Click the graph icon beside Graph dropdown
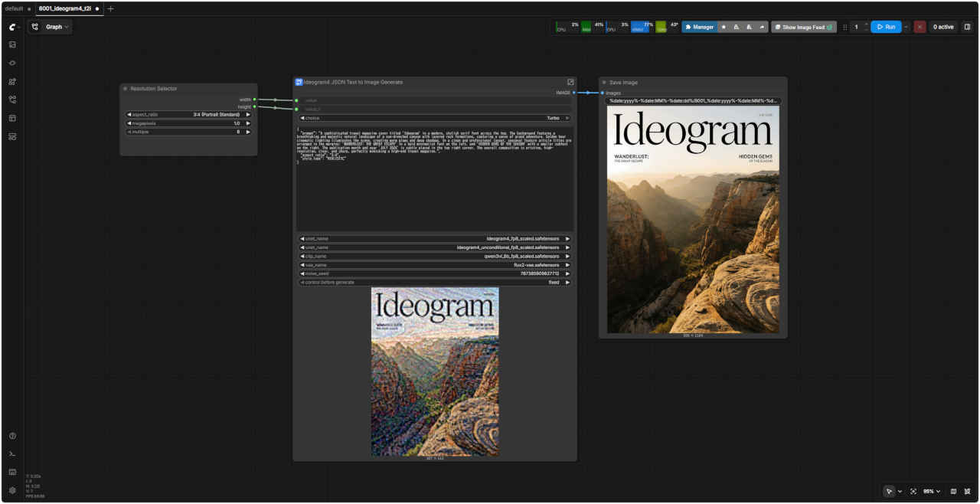Image resolution: width=980 pixels, height=504 pixels. point(35,27)
